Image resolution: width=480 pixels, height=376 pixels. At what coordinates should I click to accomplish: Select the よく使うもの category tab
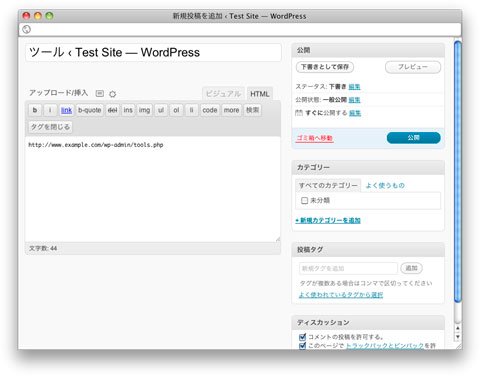385,186
